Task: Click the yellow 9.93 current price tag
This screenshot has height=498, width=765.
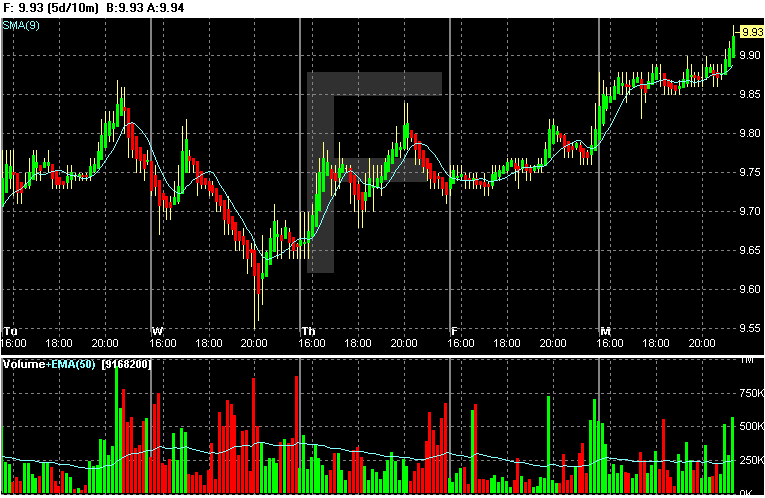Action: [x=751, y=32]
